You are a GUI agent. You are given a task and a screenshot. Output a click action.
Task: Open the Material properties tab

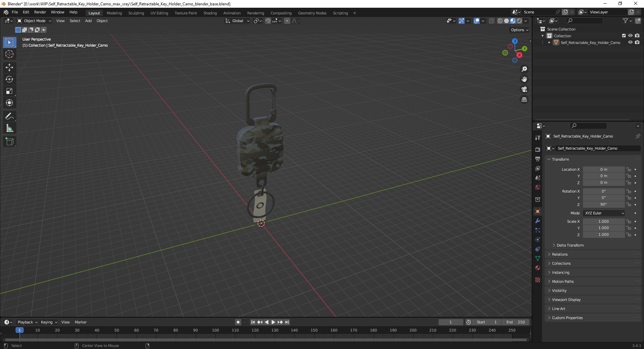click(538, 268)
